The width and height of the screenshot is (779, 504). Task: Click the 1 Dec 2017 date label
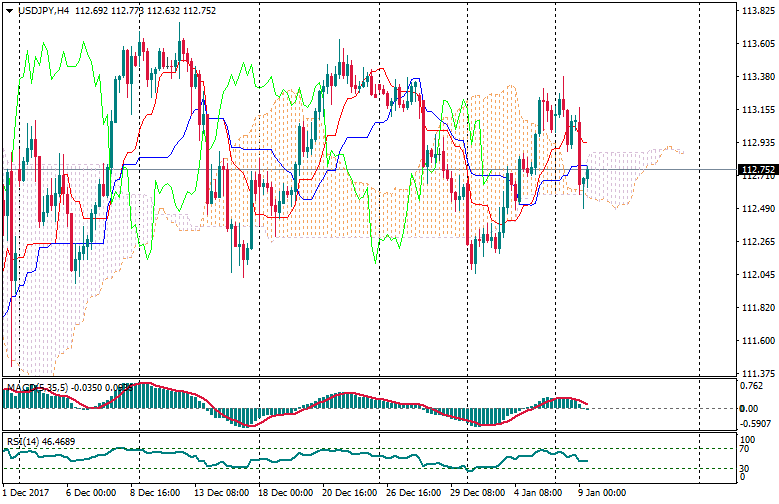[25, 493]
